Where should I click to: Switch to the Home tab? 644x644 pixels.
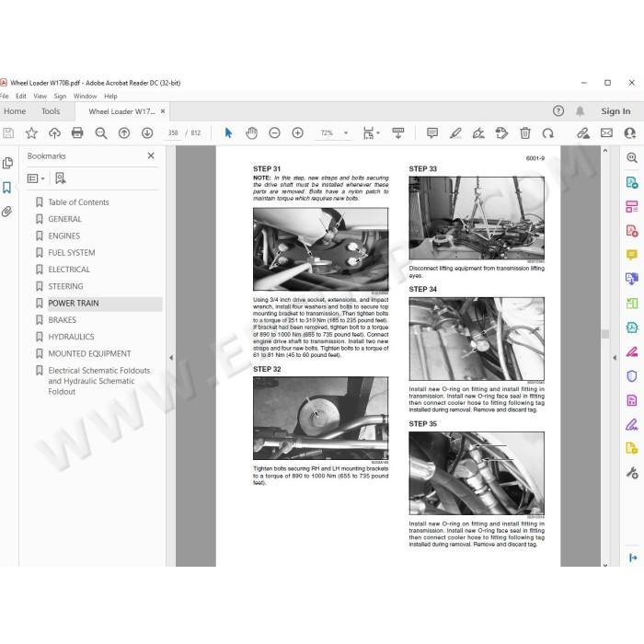(x=15, y=111)
